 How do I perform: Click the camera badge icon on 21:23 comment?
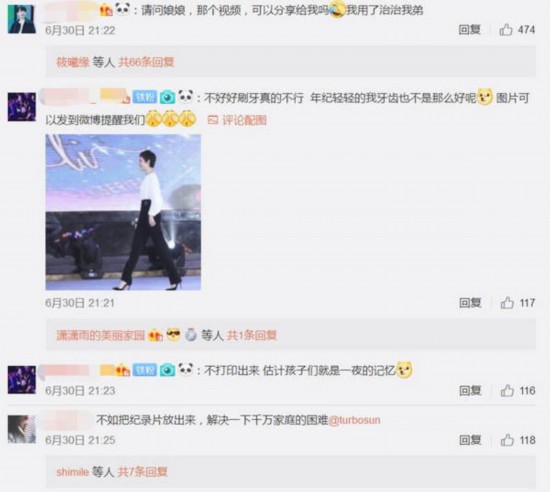(x=167, y=370)
